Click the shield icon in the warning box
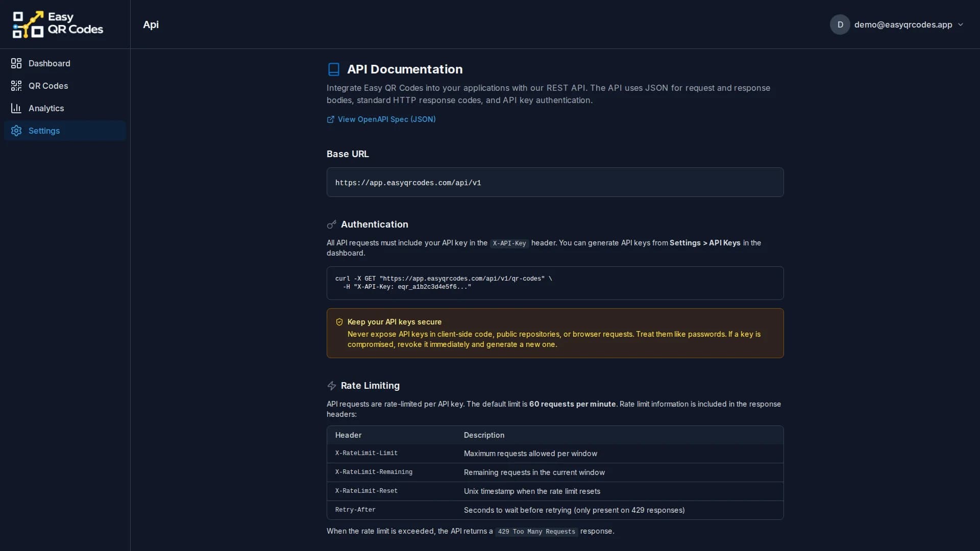The width and height of the screenshot is (980, 551). pos(339,322)
